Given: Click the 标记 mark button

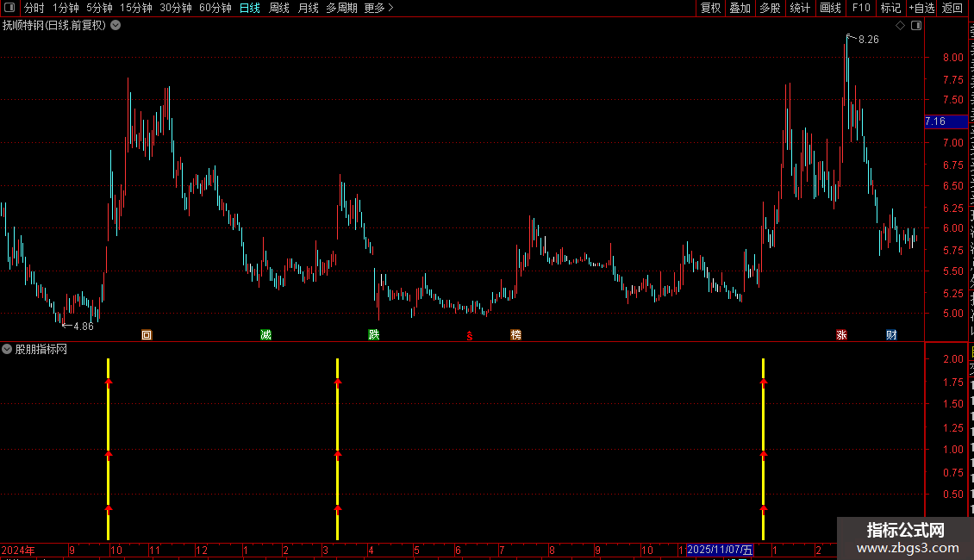Looking at the screenshot, I should pos(890,8).
